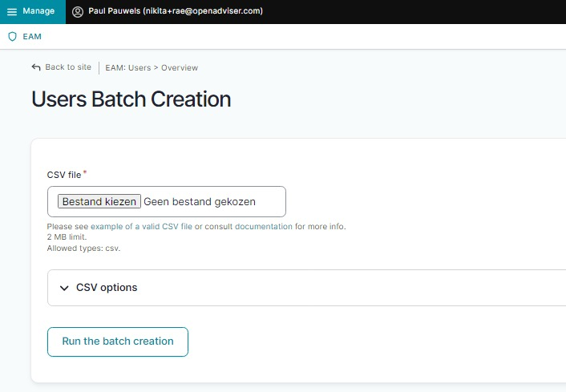Click the CSV file field label
Viewport: 566px width, 392px height.
pyautogui.click(x=64, y=175)
